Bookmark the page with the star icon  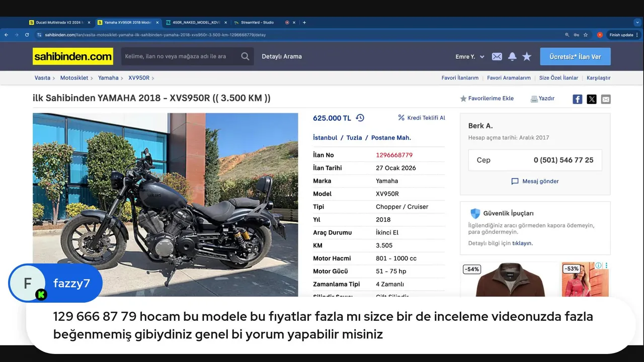[585, 35]
